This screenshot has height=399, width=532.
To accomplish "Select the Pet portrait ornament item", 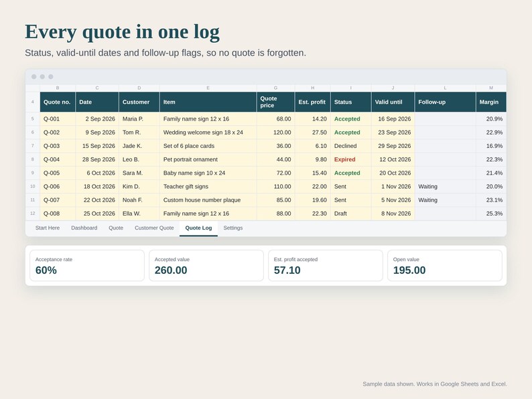I will [208, 160].
